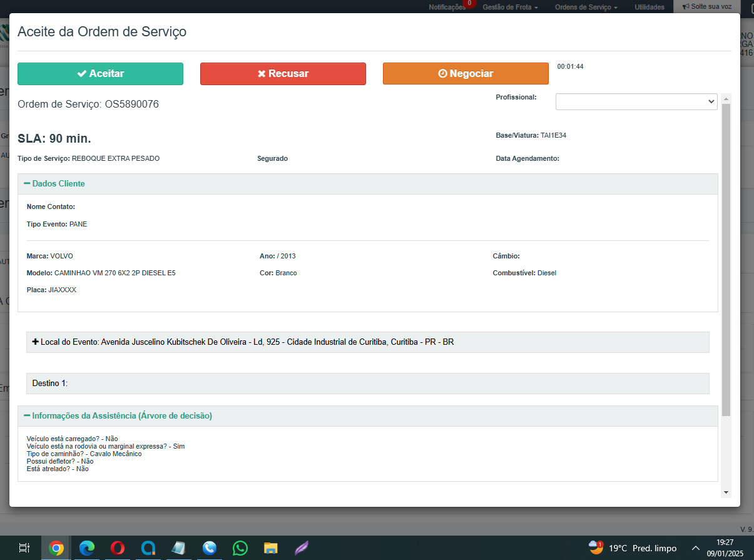Image resolution: width=754 pixels, height=560 pixels.
Task: Open Opera browser in taskbar
Action: point(118,548)
